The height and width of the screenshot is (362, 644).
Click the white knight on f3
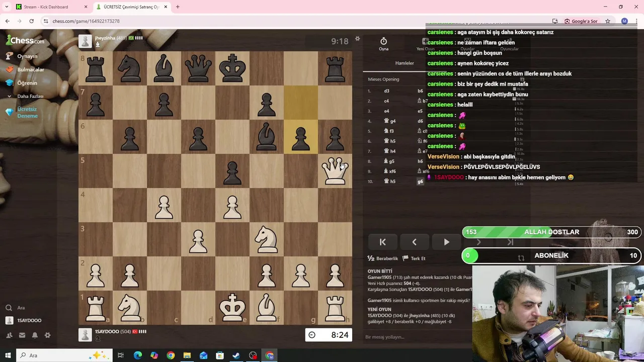[266, 239]
